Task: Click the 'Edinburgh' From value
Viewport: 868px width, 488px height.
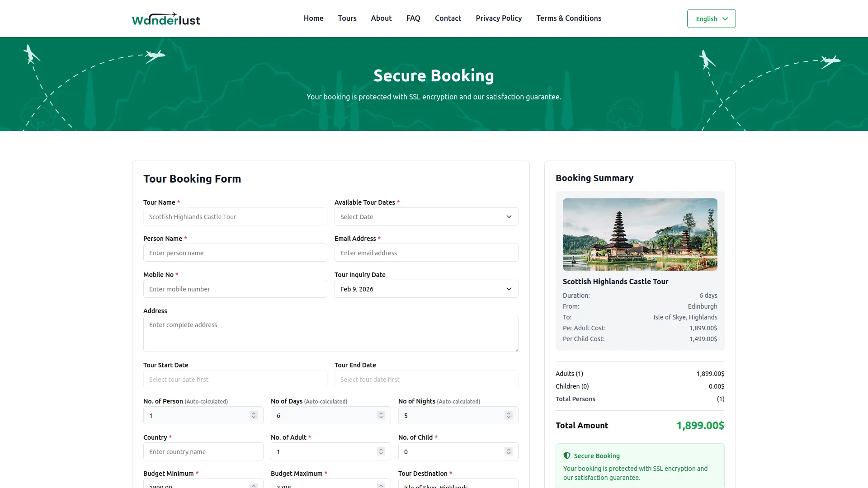Action: point(703,306)
